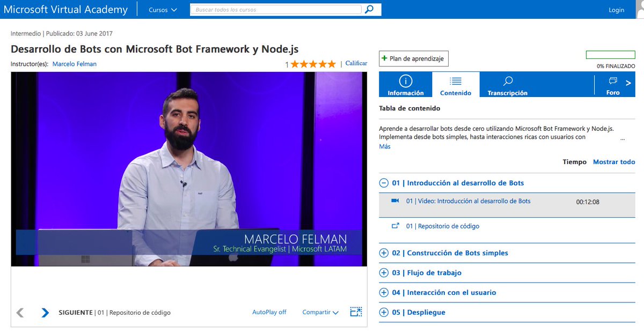Viewport: 644px width, 334px height.
Task: Open the Compartir dropdown
Action: [320, 312]
